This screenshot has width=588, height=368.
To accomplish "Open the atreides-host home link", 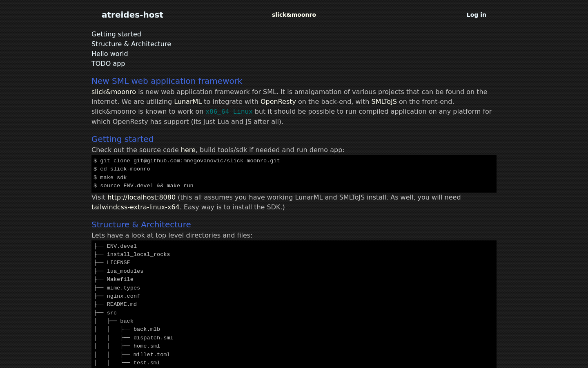I will pos(132,15).
